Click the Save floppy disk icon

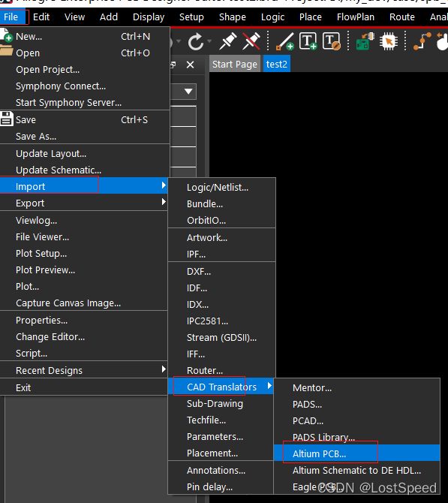[x=7, y=119]
